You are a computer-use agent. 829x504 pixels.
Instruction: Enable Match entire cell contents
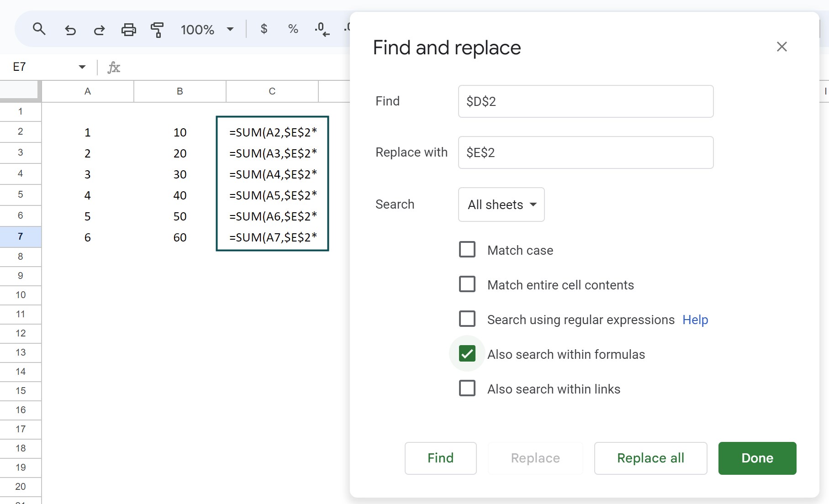coord(467,284)
